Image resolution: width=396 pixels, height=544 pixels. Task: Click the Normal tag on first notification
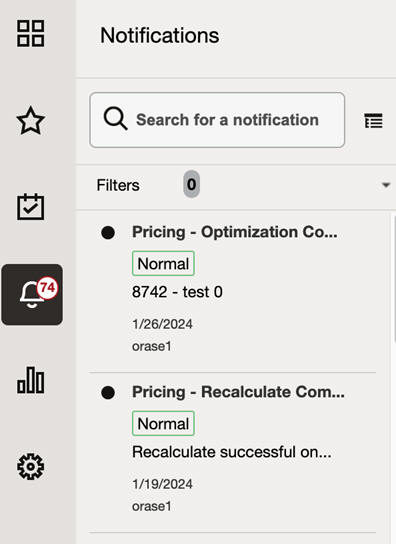(163, 263)
